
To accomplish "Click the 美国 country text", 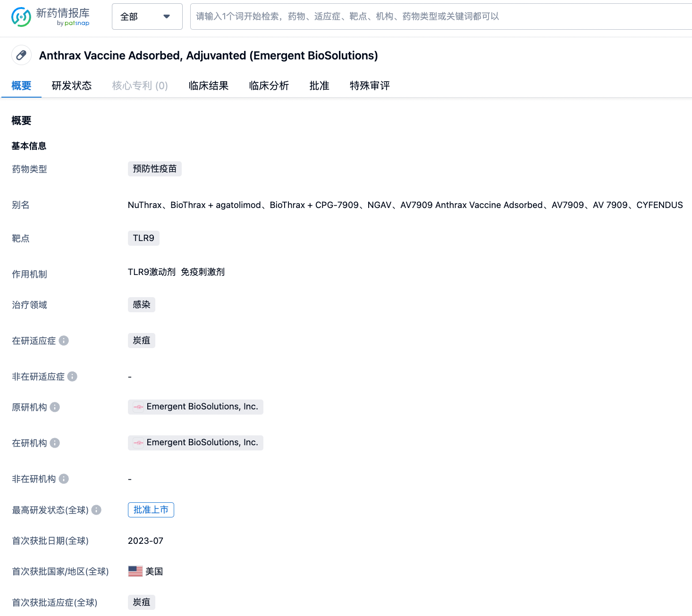I will click(x=154, y=572).
